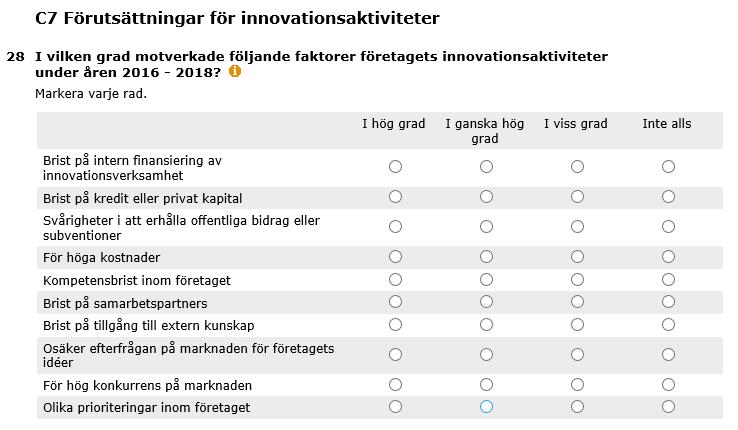Select highlighted 'I ganska hög grad' for Olika prioriteringar
This screenshot has width=738, height=430.
pyautogui.click(x=486, y=406)
